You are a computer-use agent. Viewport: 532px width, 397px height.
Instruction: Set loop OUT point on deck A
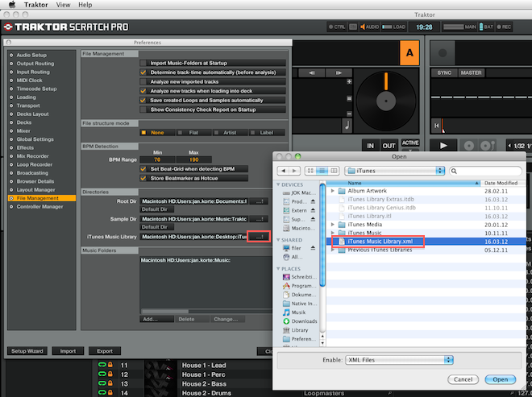389,146
